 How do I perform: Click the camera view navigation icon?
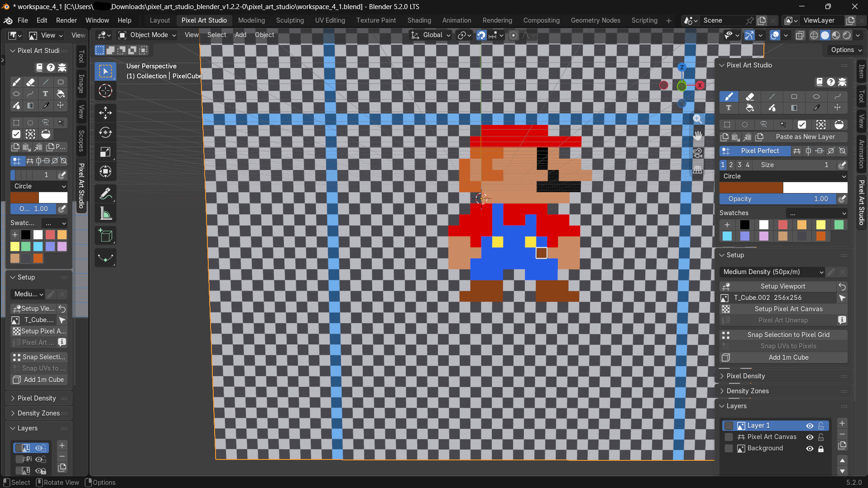click(x=698, y=153)
